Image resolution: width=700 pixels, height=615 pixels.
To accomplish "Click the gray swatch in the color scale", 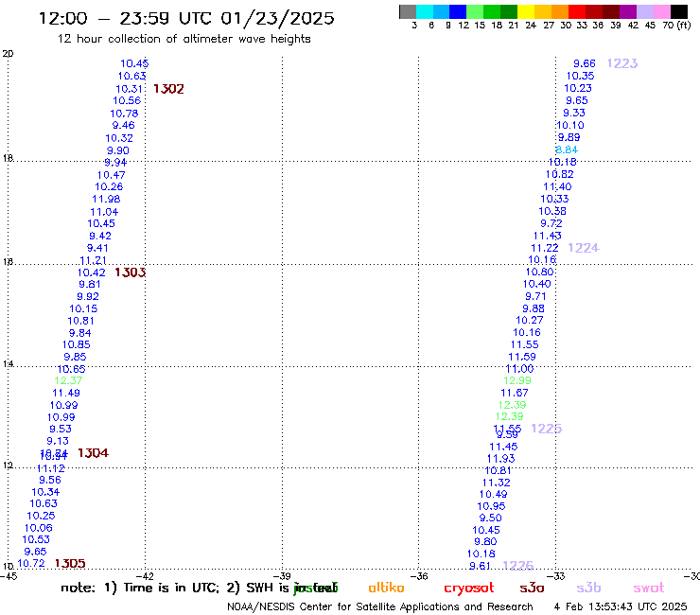I will point(408,11).
